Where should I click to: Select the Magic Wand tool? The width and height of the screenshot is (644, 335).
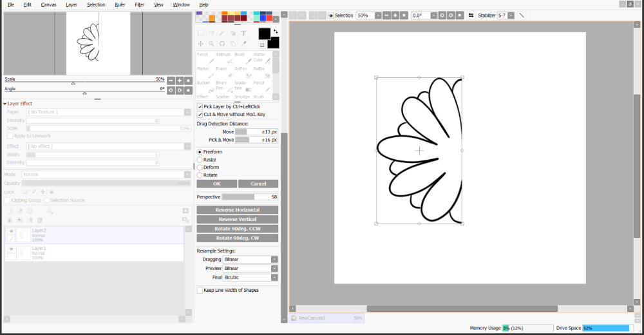(x=222, y=33)
